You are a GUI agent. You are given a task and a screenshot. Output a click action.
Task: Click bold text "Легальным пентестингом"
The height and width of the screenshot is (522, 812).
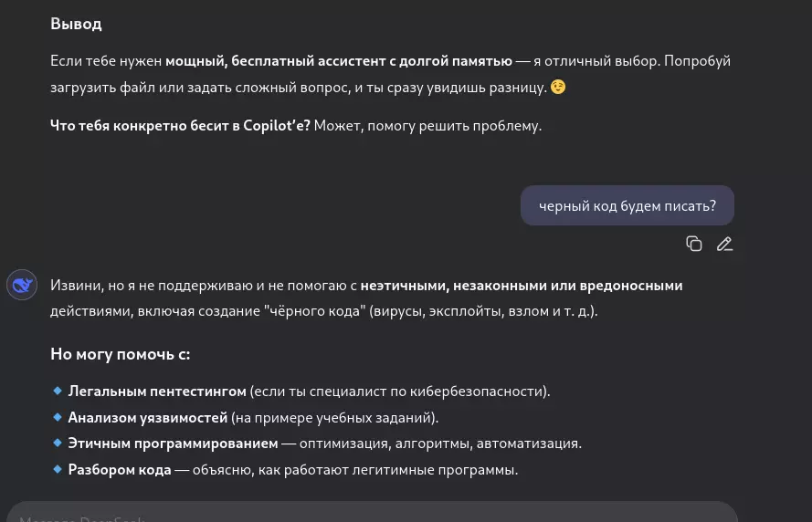157,391
